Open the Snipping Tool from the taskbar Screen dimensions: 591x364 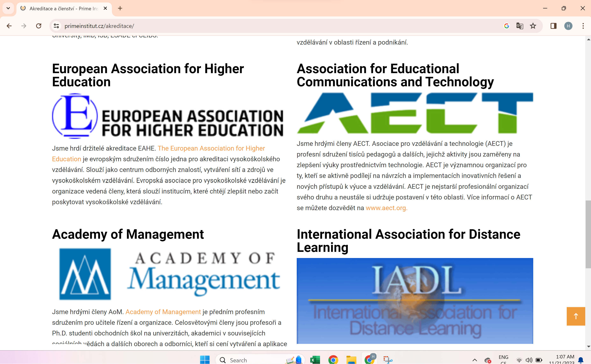point(388,360)
